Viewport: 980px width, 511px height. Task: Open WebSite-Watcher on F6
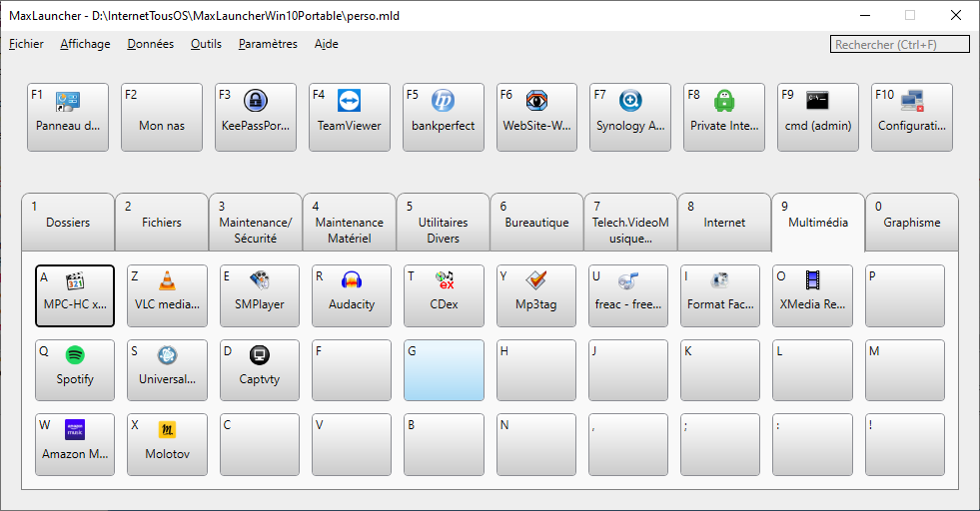point(536,117)
